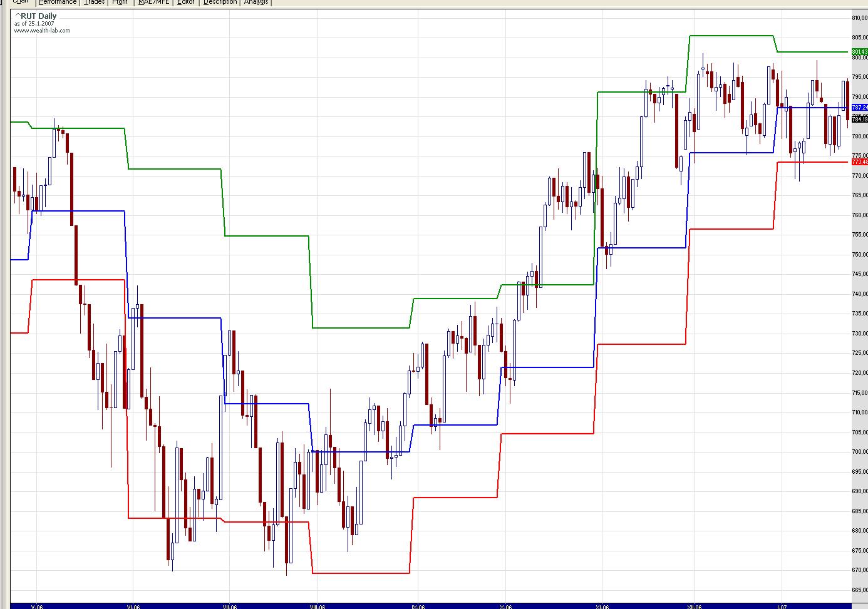868x609 pixels.
Task: Click the 755,00 price axis label
Action: pyautogui.click(x=860, y=235)
